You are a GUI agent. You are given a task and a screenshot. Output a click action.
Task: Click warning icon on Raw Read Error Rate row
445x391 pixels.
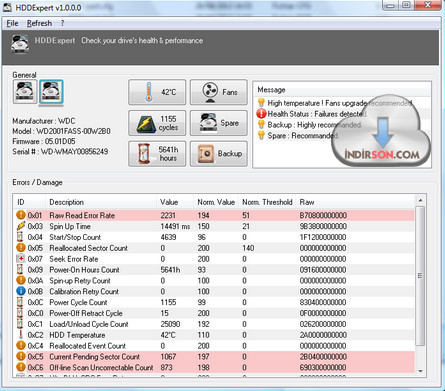pyautogui.click(x=21, y=215)
